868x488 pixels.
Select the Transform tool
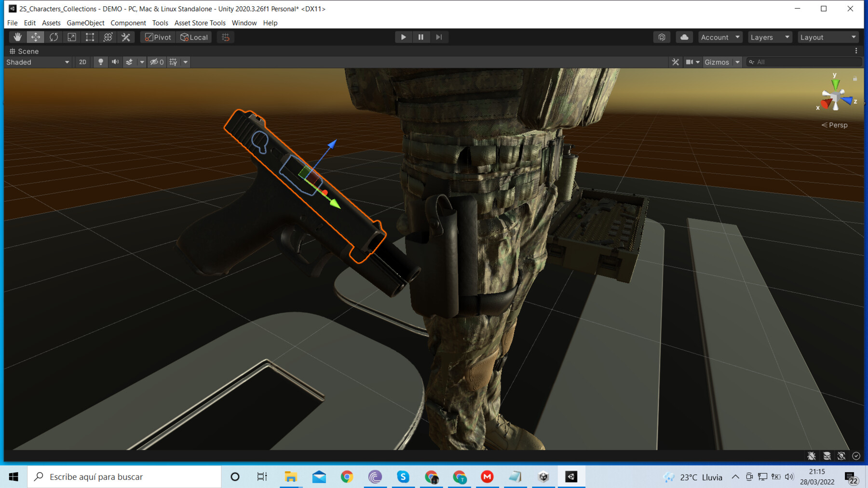point(108,37)
